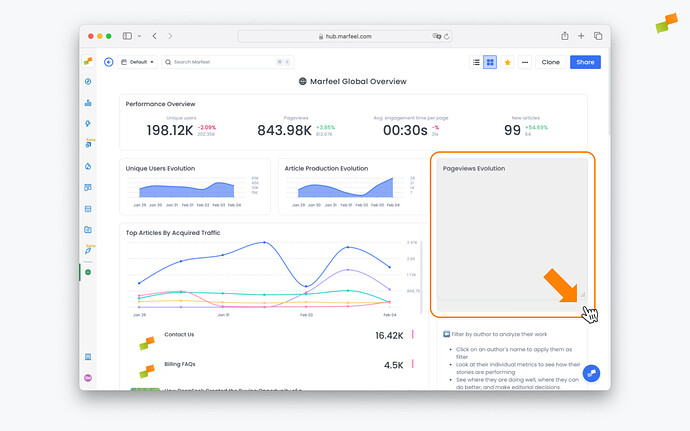Click the Marfeel Global Overview title

[x=358, y=81]
